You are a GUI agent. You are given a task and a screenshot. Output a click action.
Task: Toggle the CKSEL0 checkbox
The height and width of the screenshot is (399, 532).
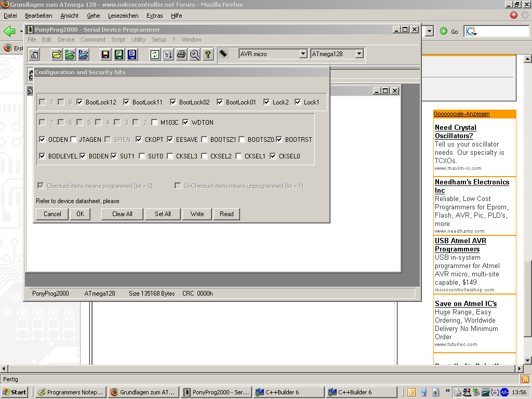[273, 156]
